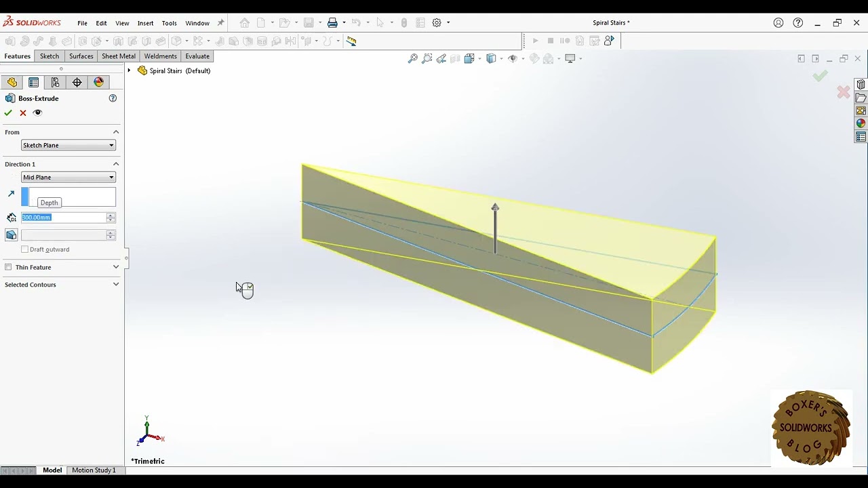Open FeatureManager design tree tab

[x=12, y=82]
